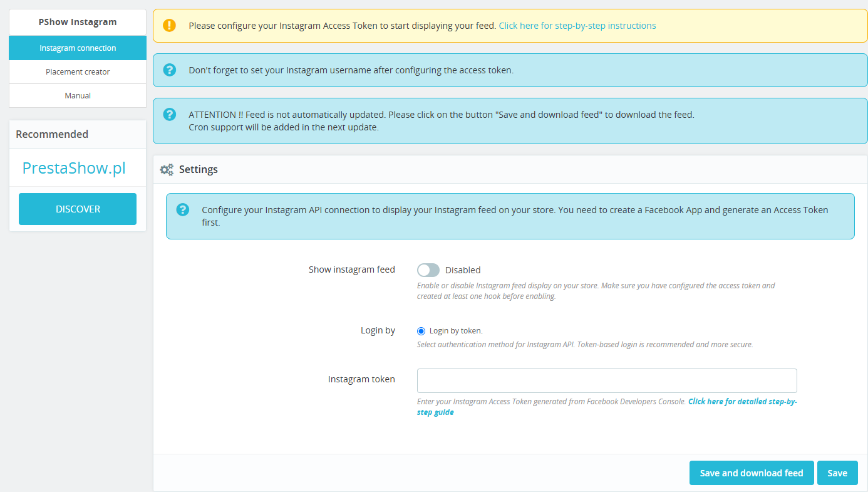
Task: Open the Manual menu entry
Action: [78, 96]
